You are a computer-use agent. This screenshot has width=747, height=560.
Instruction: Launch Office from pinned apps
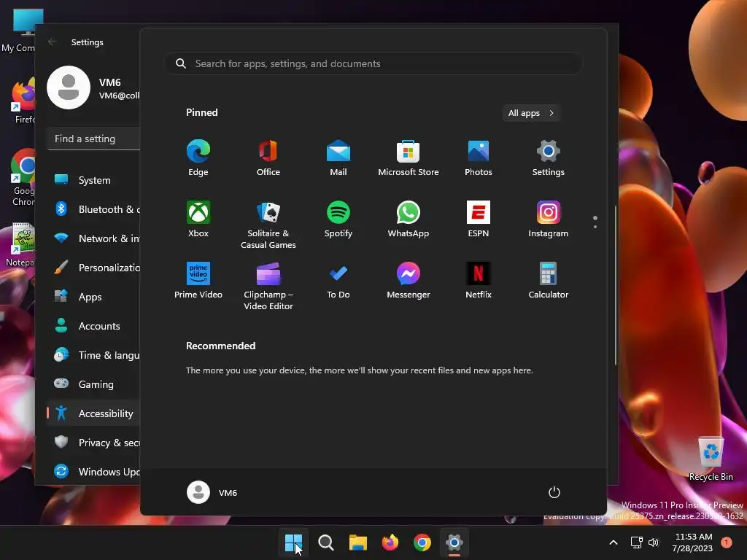[268, 158]
